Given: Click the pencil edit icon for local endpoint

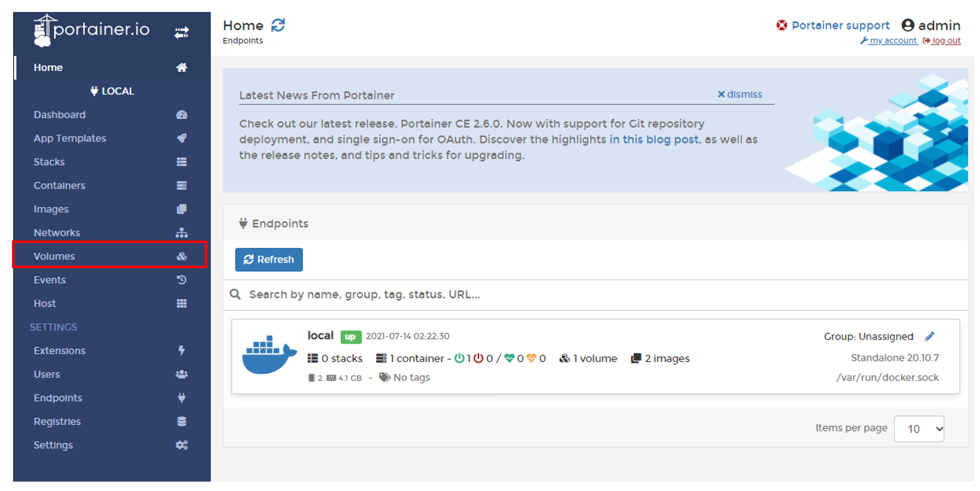Looking at the screenshot, I should pos(929,336).
